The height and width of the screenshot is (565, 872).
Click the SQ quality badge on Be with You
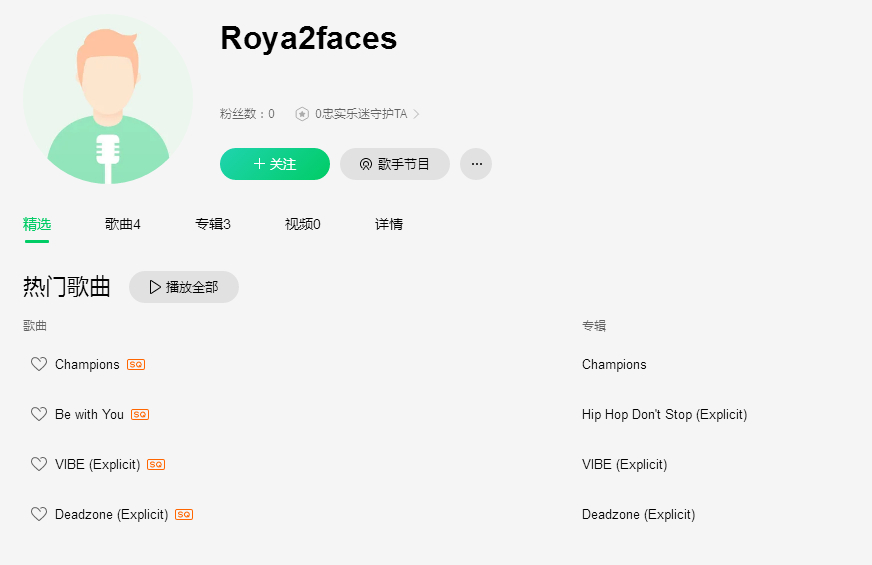pyautogui.click(x=140, y=415)
